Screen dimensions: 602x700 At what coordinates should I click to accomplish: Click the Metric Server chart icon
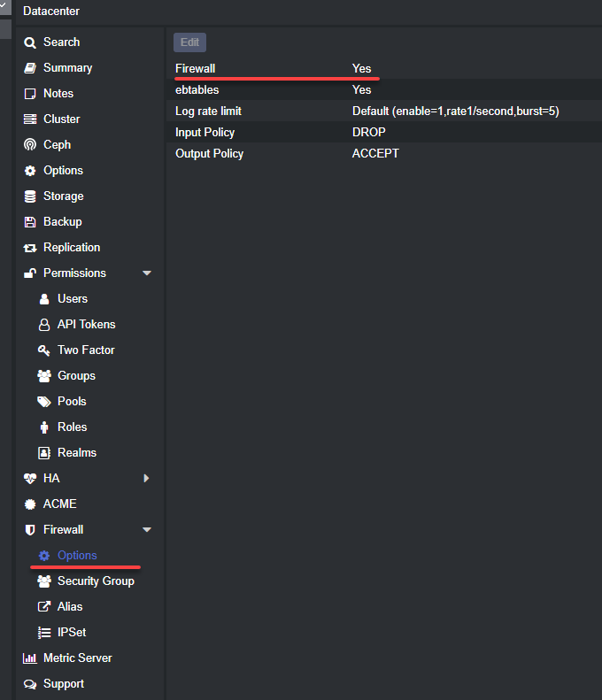[30, 658]
